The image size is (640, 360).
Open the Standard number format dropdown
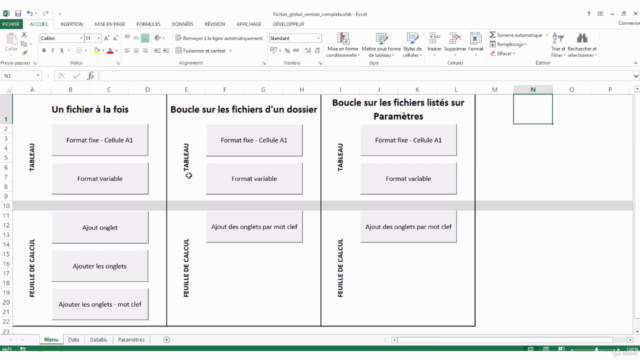click(x=318, y=38)
